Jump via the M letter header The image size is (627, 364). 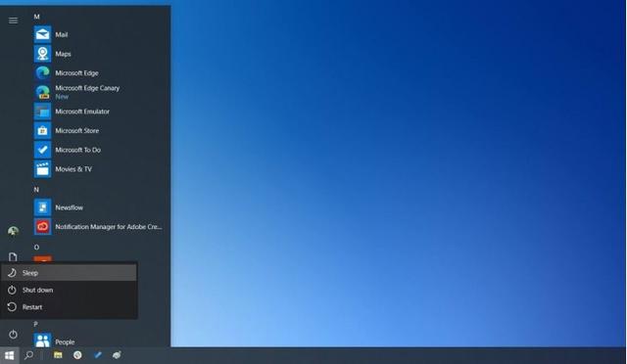pyautogui.click(x=36, y=17)
